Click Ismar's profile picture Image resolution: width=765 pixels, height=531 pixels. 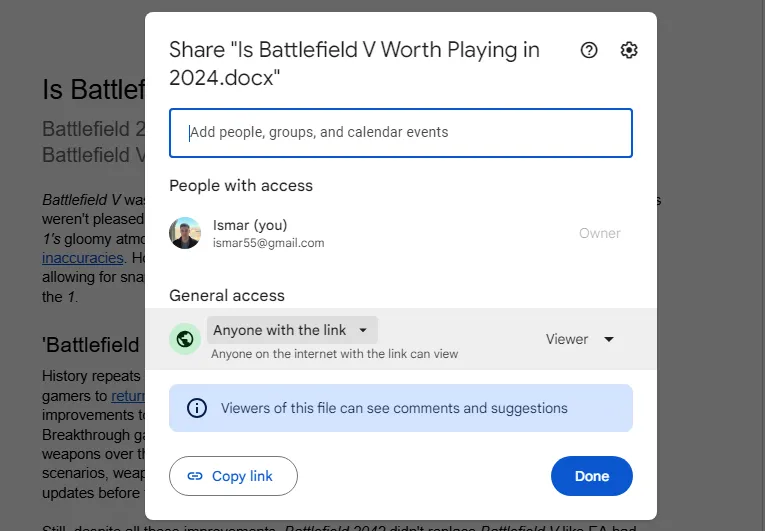coord(185,233)
